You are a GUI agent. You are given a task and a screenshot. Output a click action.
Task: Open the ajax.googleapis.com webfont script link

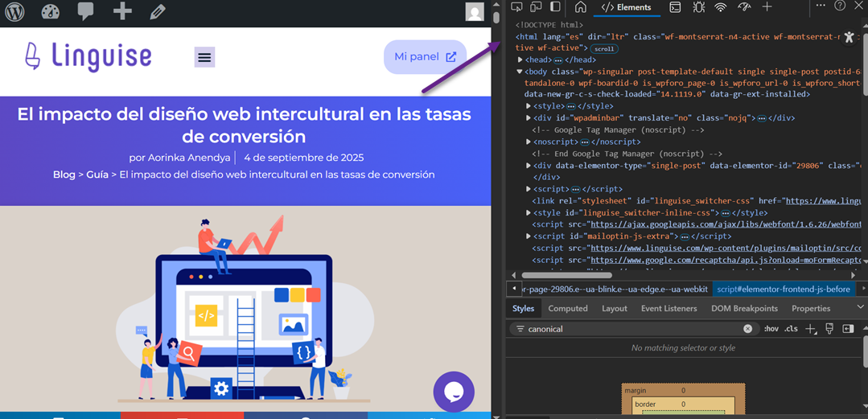click(726, 224)
